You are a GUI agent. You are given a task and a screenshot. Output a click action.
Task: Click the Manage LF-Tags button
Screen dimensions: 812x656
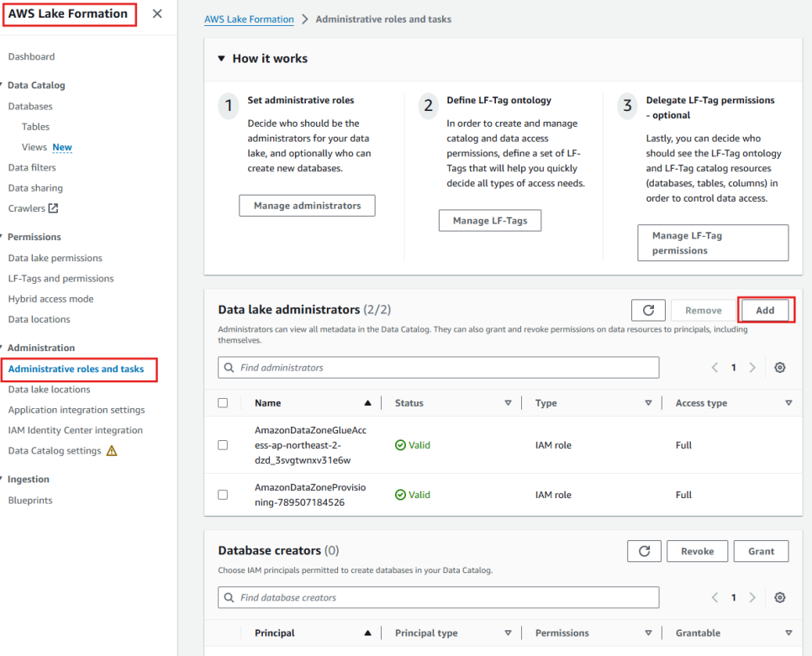490,220
